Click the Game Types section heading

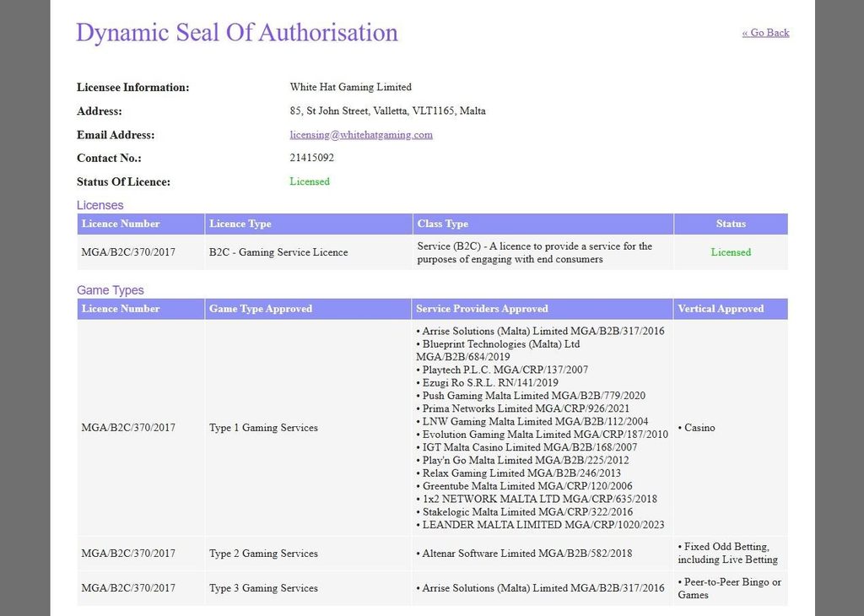tap(111, 289)
